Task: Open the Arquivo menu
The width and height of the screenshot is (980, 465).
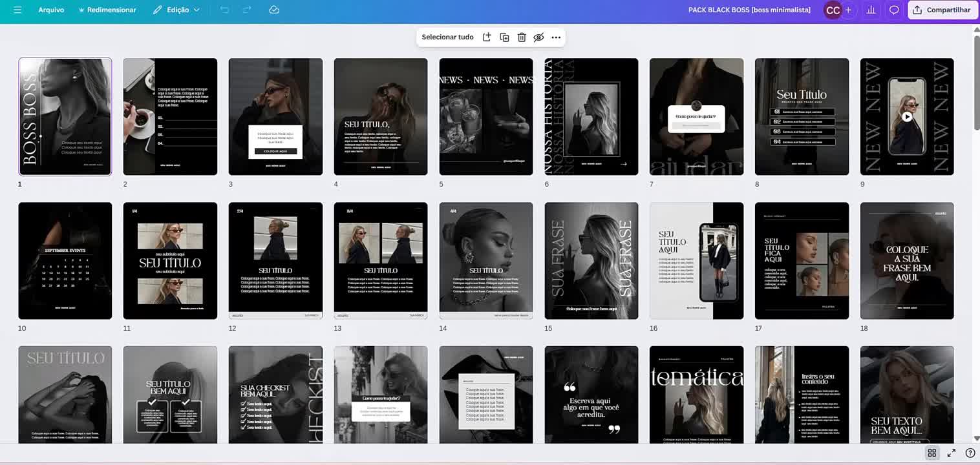Action: [51, 10]
